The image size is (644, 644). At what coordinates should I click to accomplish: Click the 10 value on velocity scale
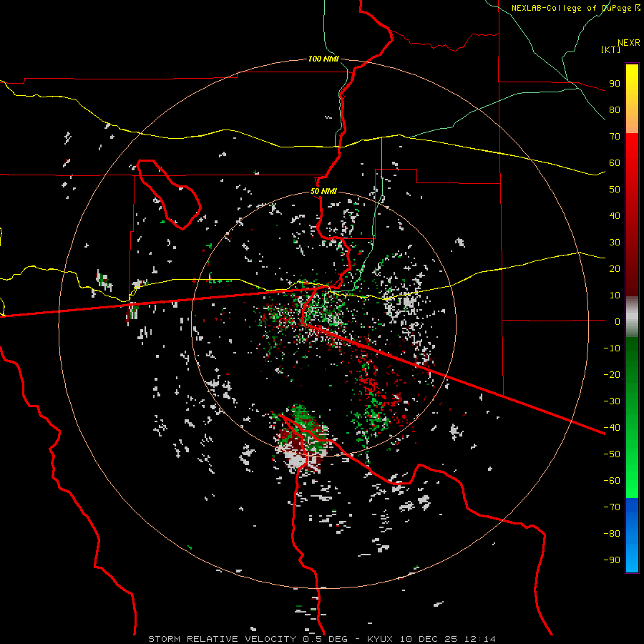615,296
